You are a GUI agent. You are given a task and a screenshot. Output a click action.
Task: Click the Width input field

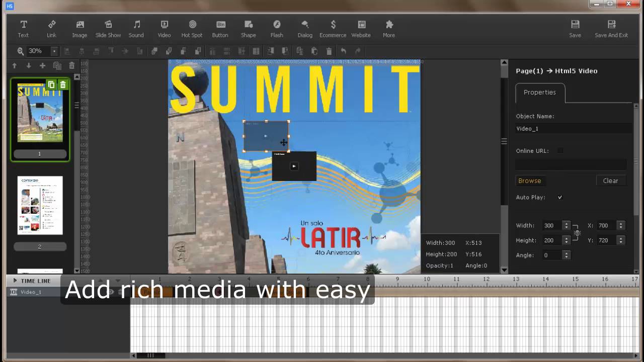click(x=552, y=226)
